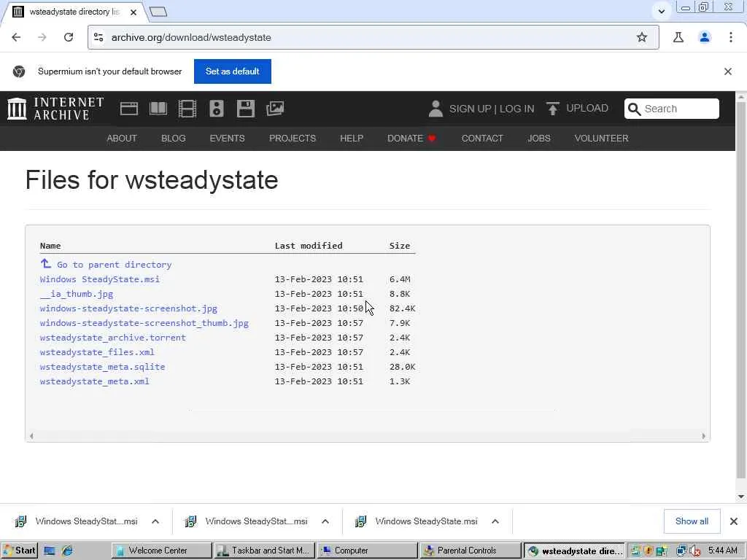Click the user avatar beside Sign Up
The width and height of the screenshot is (747, 560).
tap(436, 109)
